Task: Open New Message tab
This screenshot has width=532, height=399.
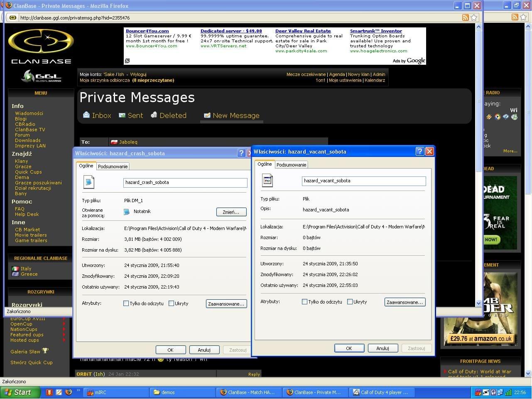Action: point(232,115)
